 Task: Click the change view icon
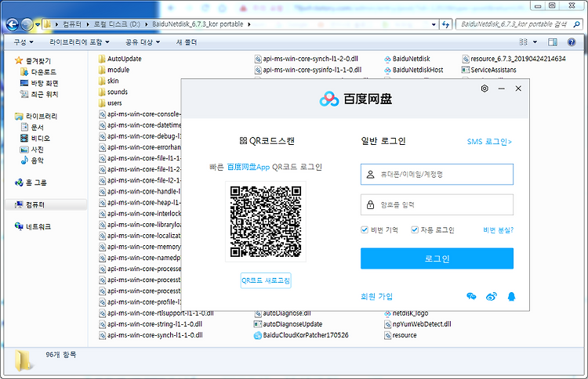click(x=524, y=42)
